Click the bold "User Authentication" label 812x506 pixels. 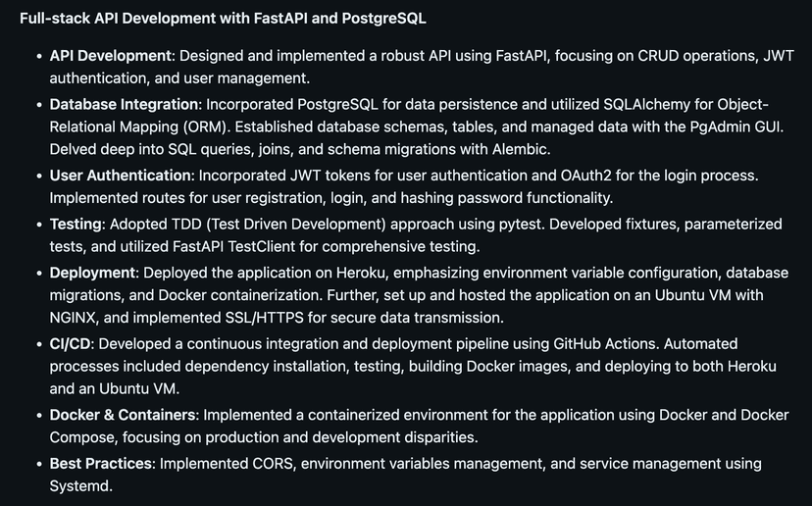point(122,175)
